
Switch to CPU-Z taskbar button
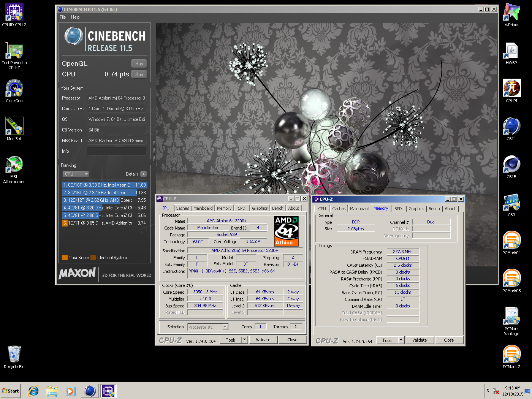(109, 391)
